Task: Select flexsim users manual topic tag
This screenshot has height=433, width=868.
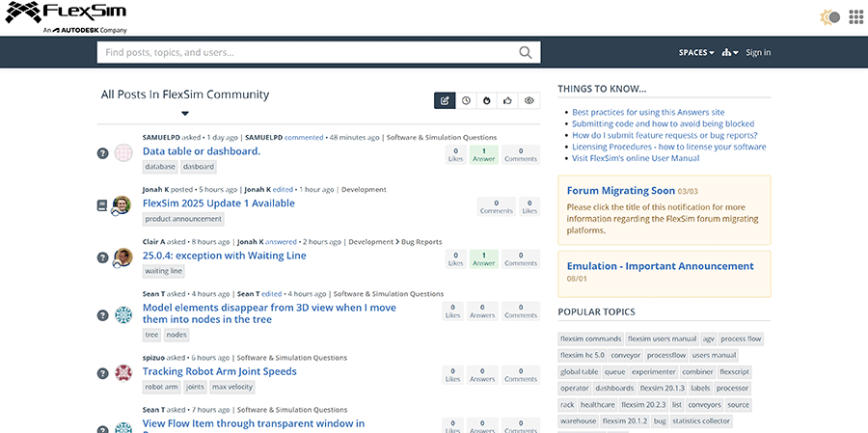Action: click(662, 338)
